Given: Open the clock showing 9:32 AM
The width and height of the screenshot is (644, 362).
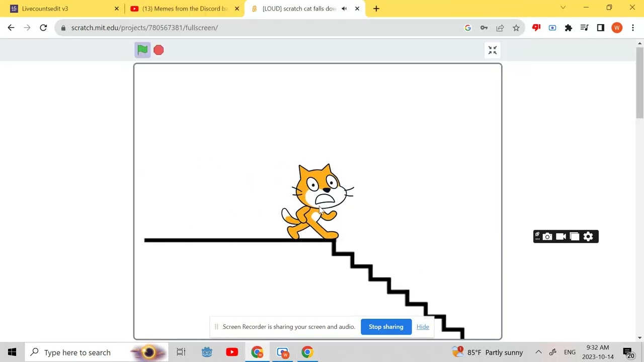Looking at the screenshot, I should click(598, 352).
